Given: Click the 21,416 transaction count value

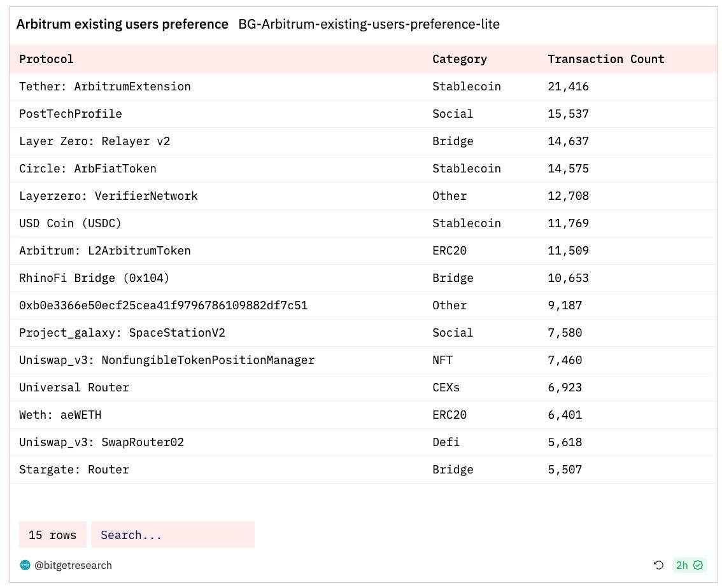Looking at the screenshot, I should click(568, 87).
